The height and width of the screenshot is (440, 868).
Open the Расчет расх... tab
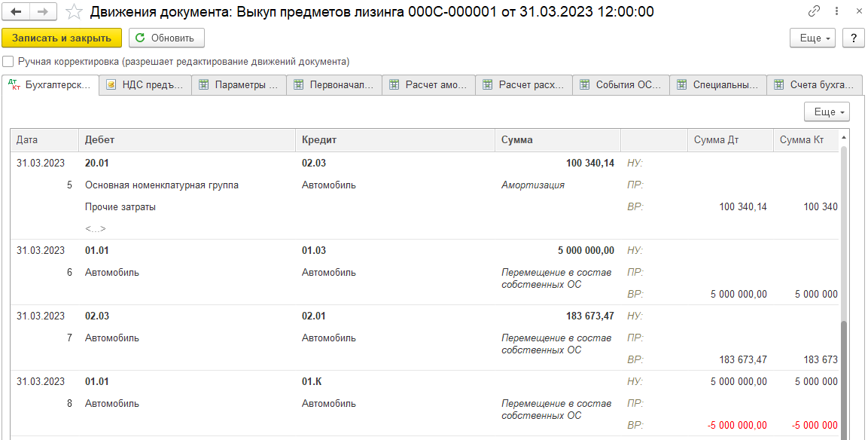(524, 85)
